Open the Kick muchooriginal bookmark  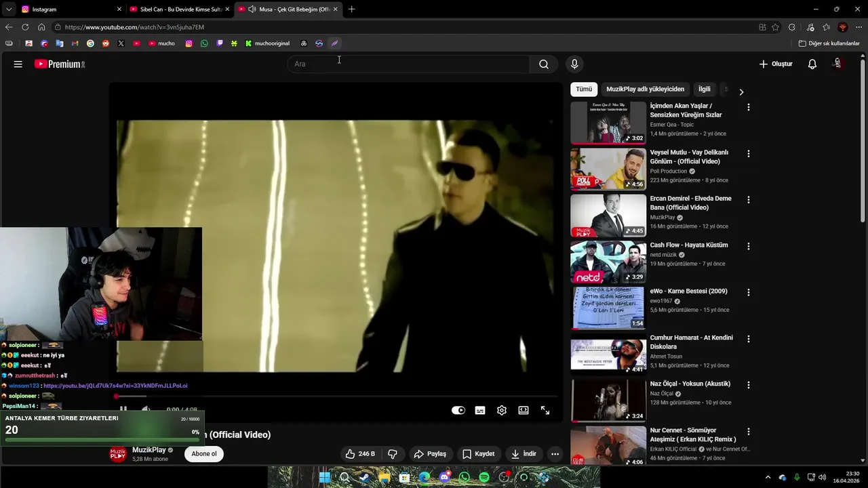point(267,43)
